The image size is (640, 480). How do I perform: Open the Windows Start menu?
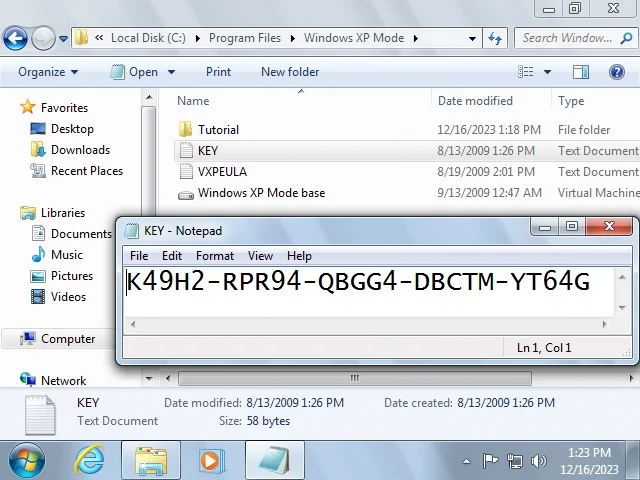click(27, 461)
